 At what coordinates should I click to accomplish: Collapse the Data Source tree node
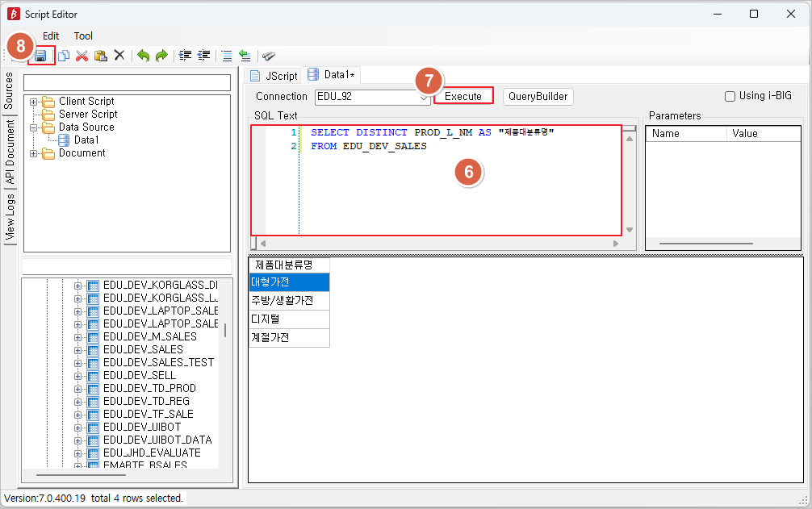coord(34,127)
